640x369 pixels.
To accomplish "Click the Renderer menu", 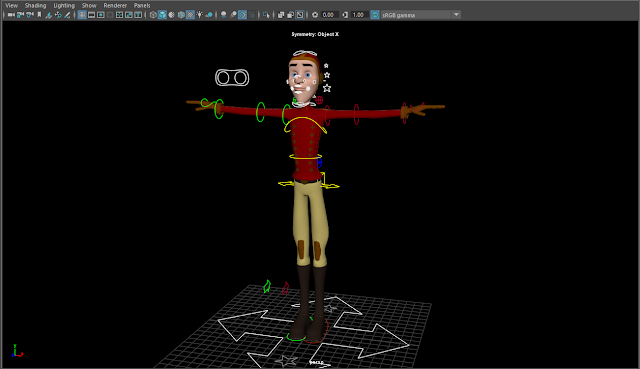I will [x=115, y=5].
